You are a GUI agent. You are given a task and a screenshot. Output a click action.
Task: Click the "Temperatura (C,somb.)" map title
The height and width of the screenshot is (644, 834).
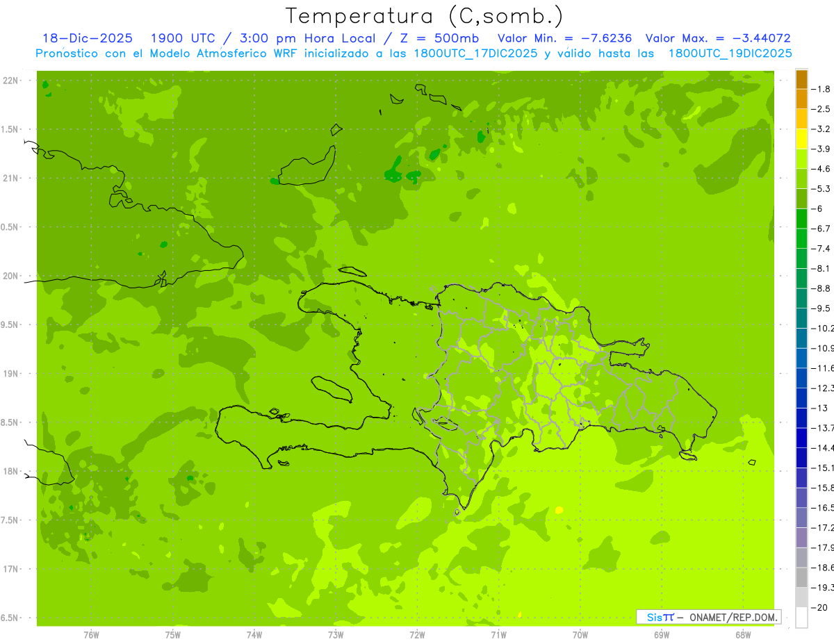pos(425,16)
